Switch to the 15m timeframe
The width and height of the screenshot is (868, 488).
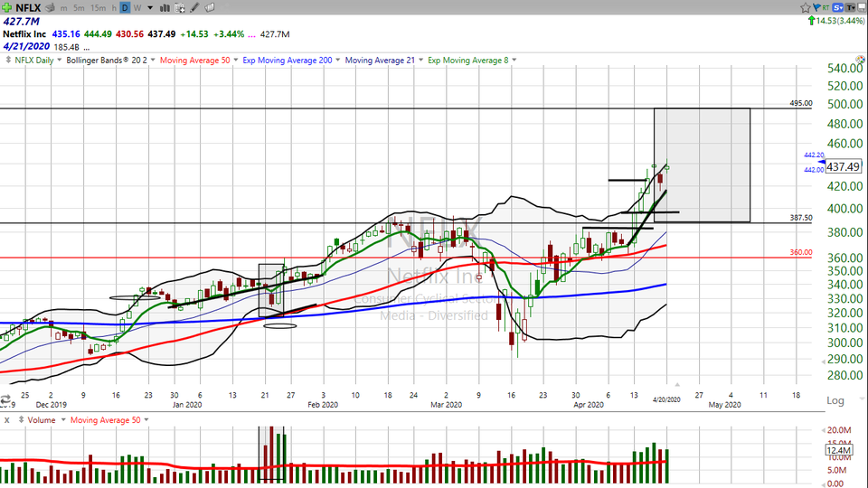pos(98,8)
